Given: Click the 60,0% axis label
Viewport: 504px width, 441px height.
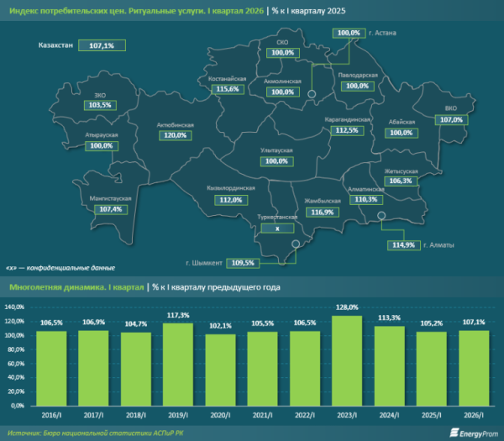Looking at the screenshot, I should pos(16,364).
